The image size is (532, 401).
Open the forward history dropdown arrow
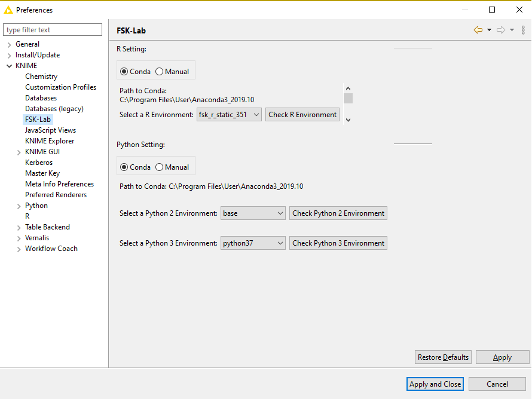click(512, 30)
